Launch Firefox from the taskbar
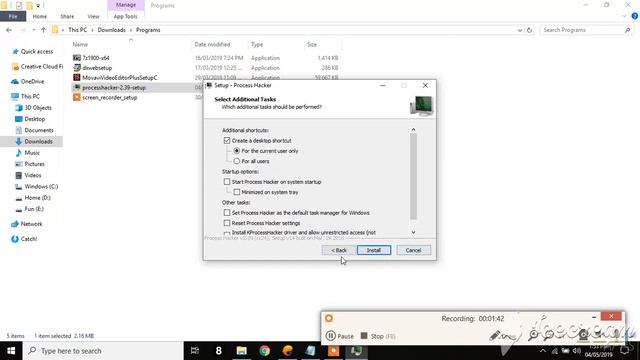The image size is (640, 360). point(288,351)
